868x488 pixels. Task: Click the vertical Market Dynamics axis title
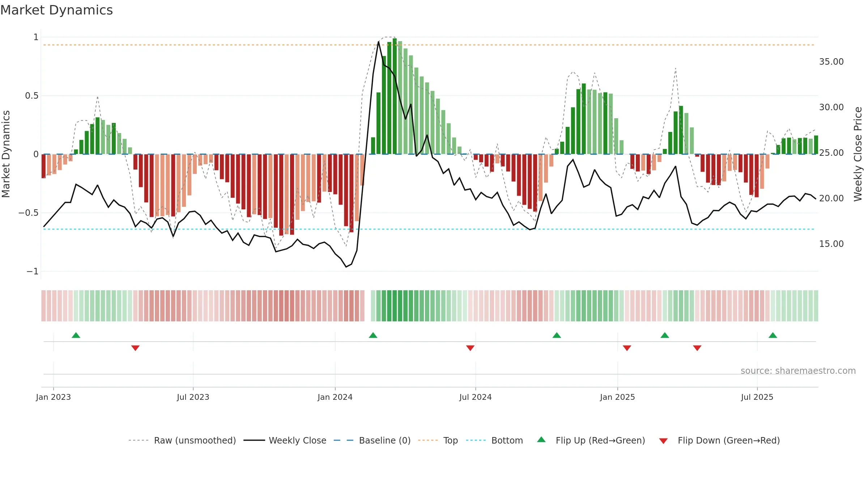coord(6,154)
